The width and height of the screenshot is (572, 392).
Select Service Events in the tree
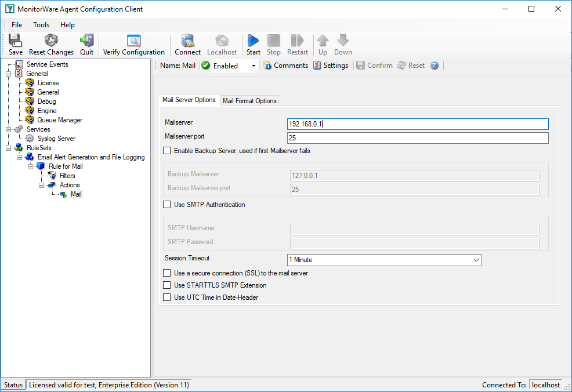tap(47, 64)
